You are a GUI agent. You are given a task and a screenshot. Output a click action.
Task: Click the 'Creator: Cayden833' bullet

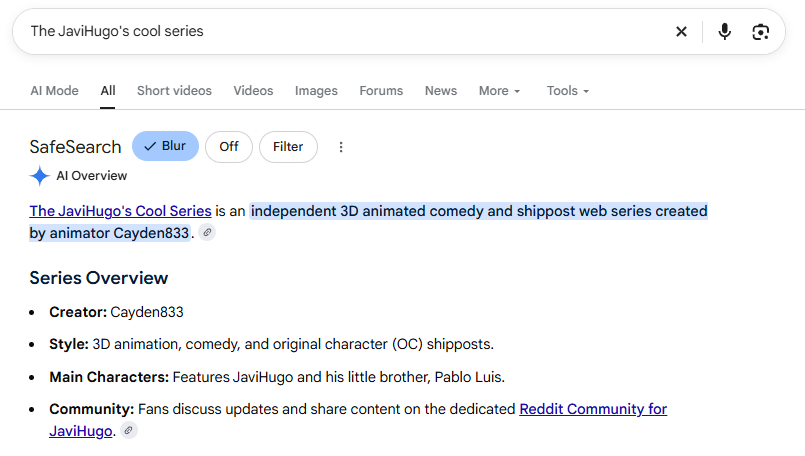click(116, 312)
